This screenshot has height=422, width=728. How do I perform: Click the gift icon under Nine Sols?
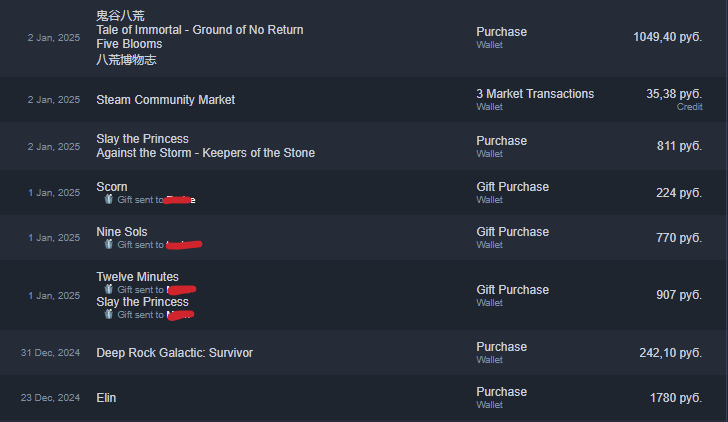(x=108, y=244)
